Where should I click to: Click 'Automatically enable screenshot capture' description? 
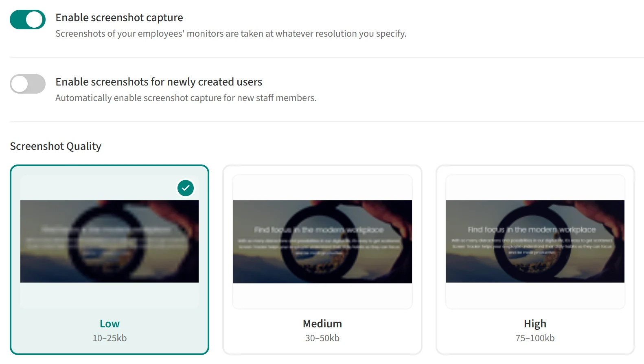[x=186, y=98]
